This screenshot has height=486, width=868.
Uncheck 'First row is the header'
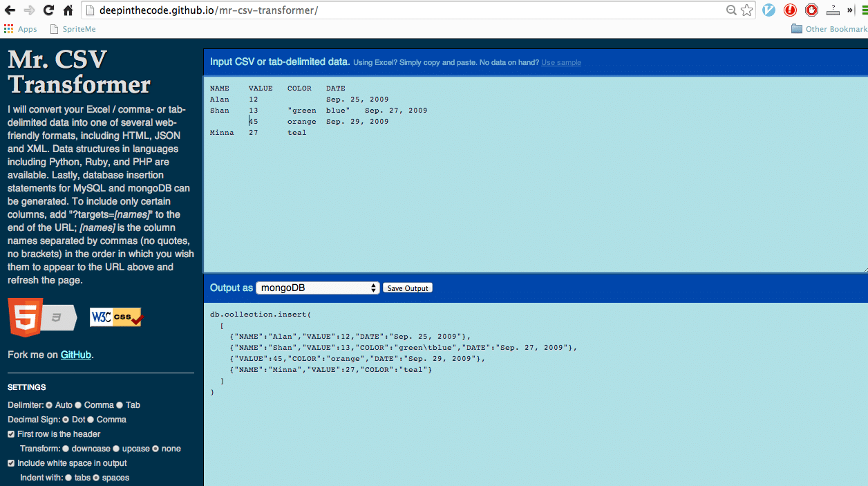[x=10, y=434]
